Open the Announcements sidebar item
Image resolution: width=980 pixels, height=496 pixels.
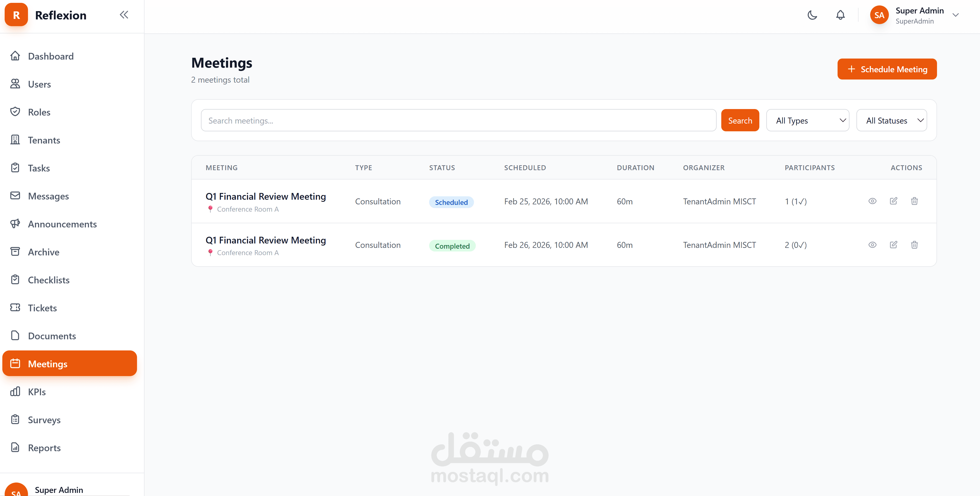click(x=62, y=224)
